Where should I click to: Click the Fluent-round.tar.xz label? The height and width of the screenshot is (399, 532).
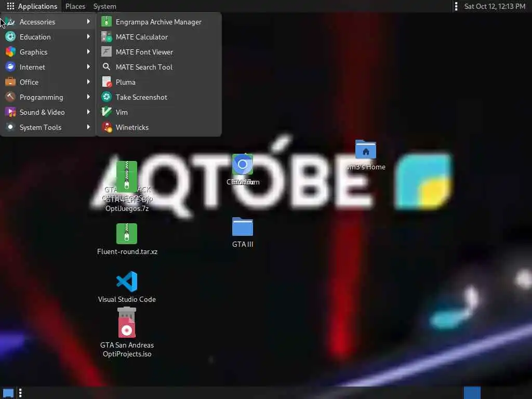click(x=127, y=251)
